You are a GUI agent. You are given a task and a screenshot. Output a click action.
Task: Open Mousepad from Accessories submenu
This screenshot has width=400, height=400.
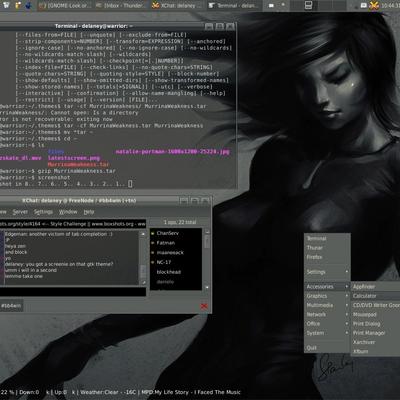click(376, 314)
